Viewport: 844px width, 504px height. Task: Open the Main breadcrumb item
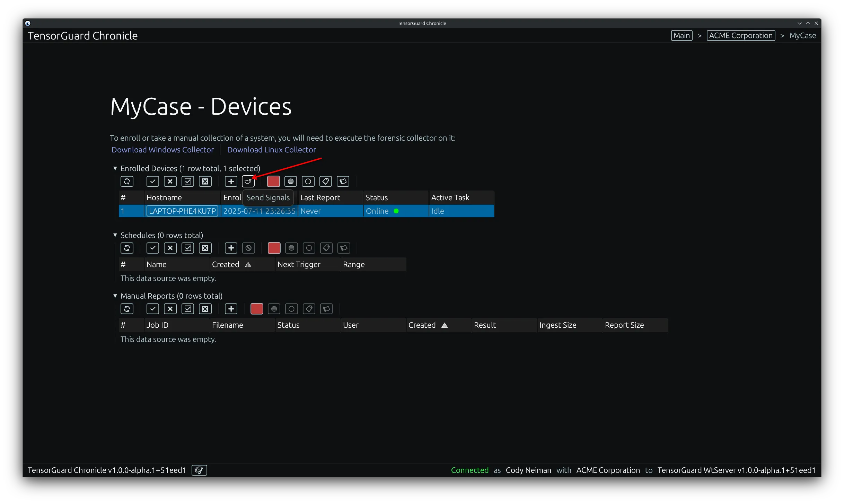coord(681,35)
